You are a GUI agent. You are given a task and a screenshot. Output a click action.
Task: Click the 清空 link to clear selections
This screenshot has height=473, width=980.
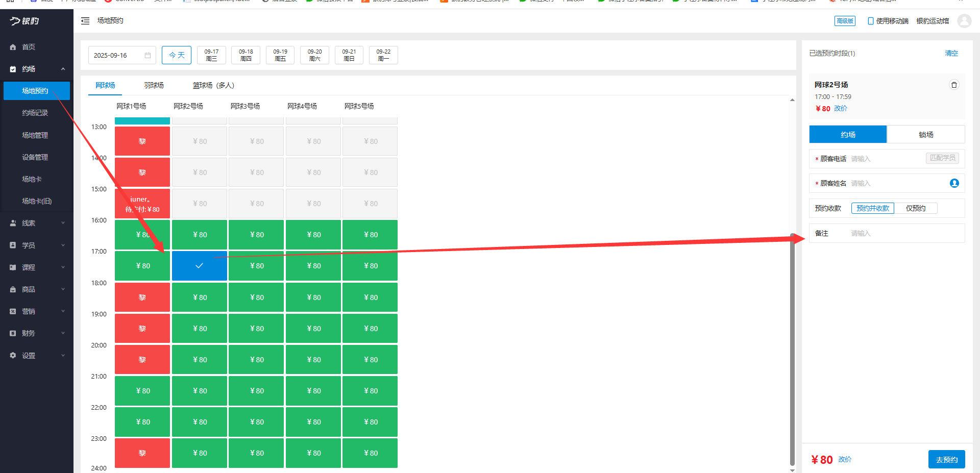(x=951, y=53)
